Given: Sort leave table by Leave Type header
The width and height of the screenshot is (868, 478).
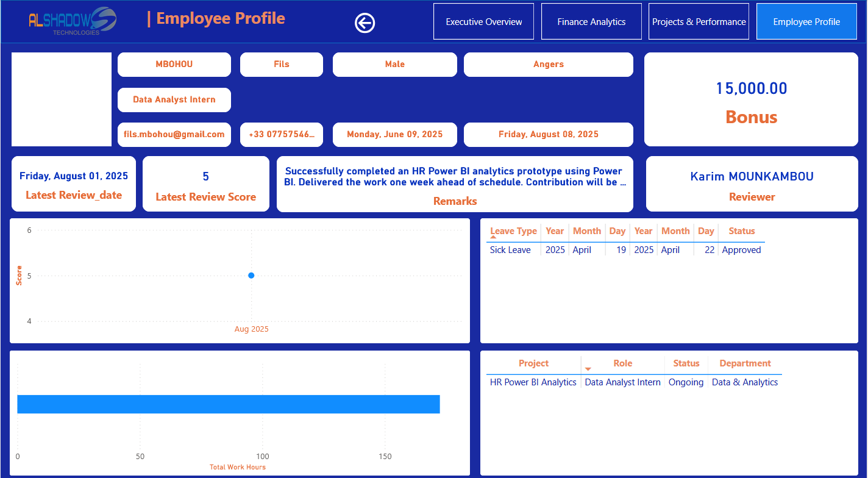Looking at the screenshot, I should (513, 231).
